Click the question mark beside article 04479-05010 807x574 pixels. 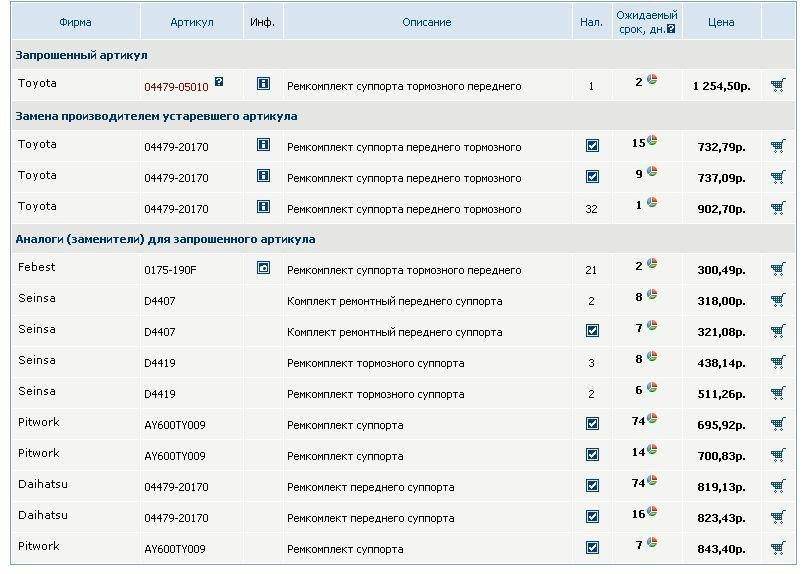pyautogui.click(x=219, y=82)
